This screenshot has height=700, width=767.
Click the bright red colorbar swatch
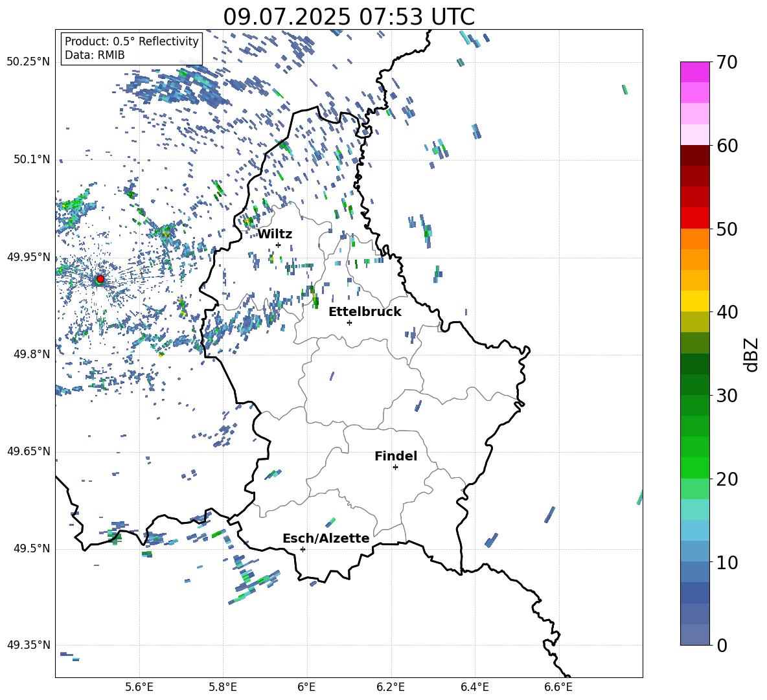click(694, 218)
